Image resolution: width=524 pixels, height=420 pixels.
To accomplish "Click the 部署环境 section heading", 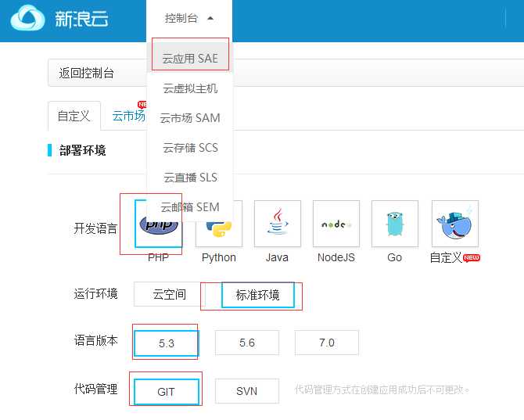I will [83, 150].
